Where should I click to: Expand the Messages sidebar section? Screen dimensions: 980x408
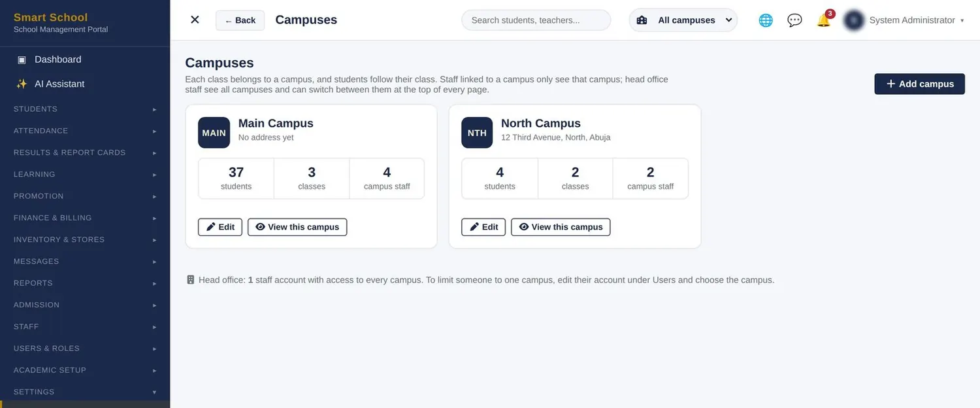[85, 262]
